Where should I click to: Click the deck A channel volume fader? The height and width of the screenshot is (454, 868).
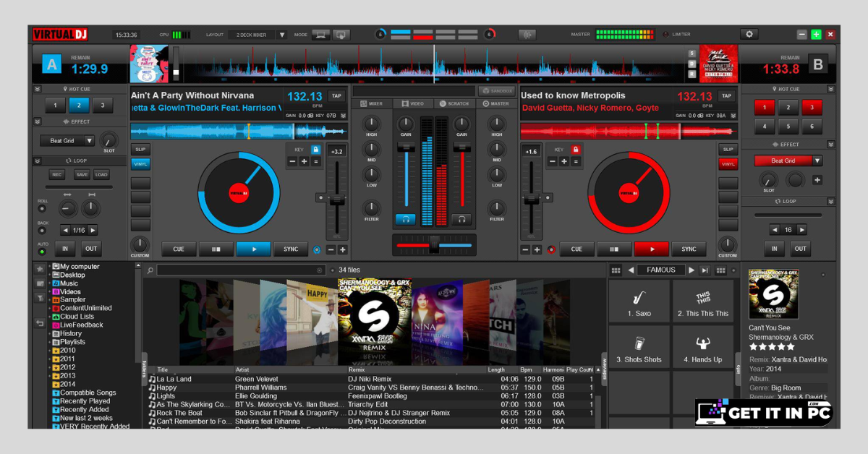[406, 146]
